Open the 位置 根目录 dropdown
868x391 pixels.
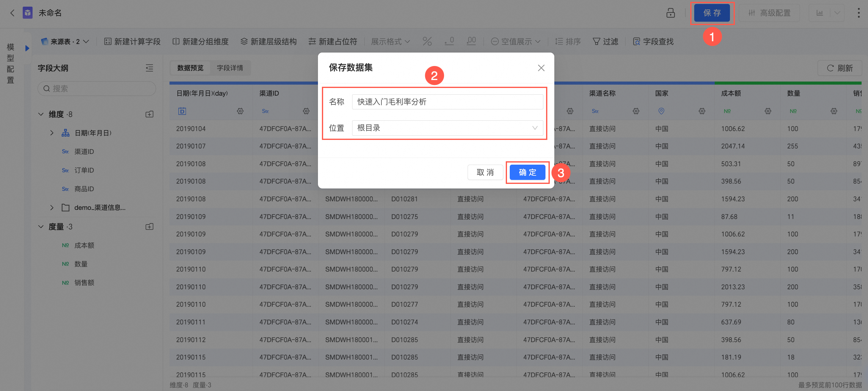(447, 128)
